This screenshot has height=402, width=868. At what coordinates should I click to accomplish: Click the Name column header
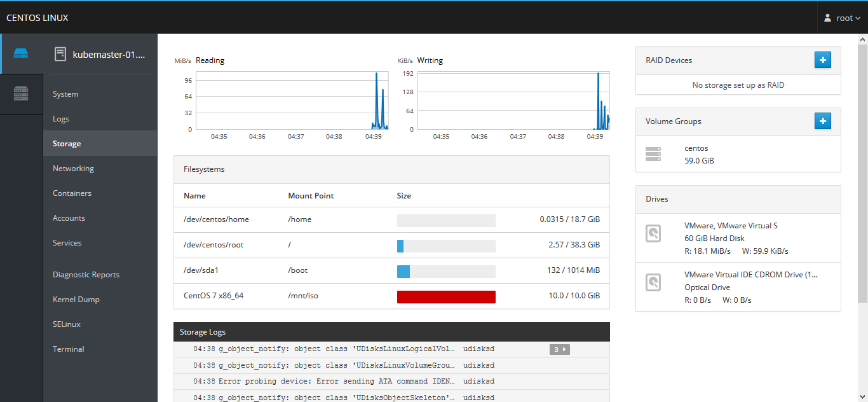[194, 196]
